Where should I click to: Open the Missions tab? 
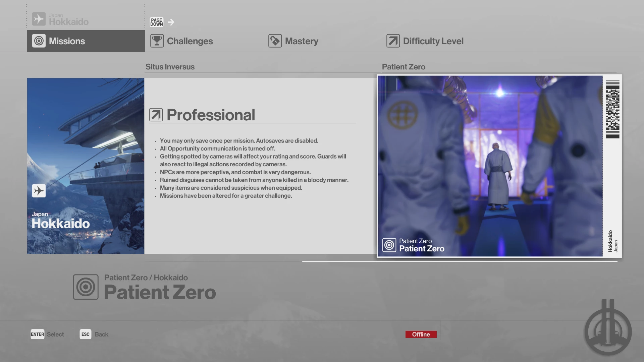pyautogui.click(x=86, y=41)
